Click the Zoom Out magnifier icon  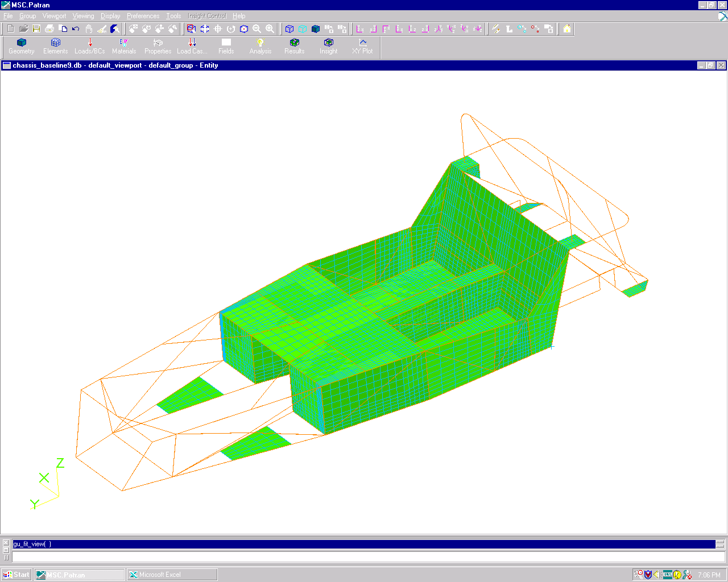coord(257,28)
